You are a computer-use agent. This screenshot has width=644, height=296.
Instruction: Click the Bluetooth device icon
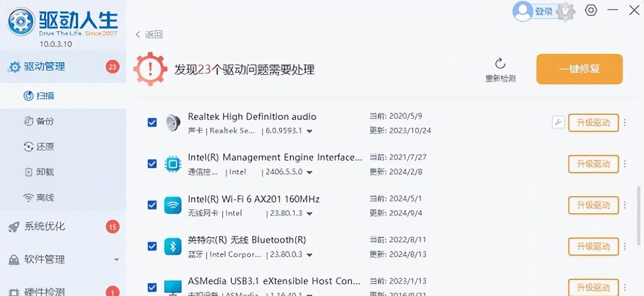[173, 246]
